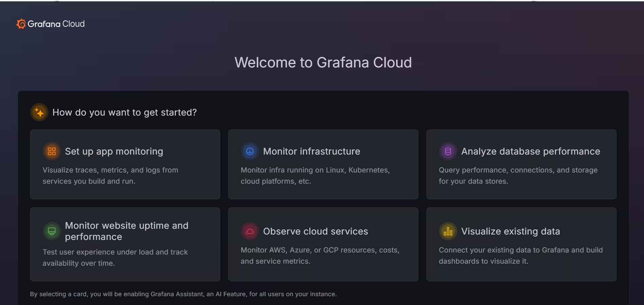Click the yellow bar chart icon

pyautogui.click(x=448, y=231)
